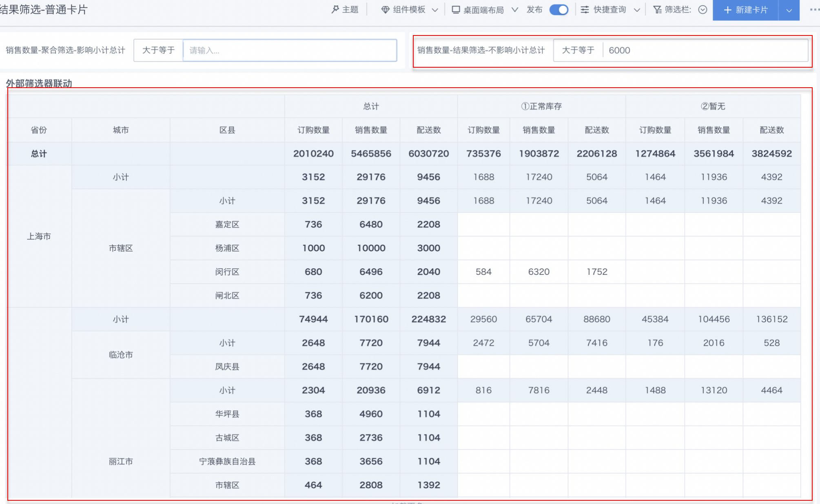Click the 筛选栏 circled chevron icon

tap(703, 10)
